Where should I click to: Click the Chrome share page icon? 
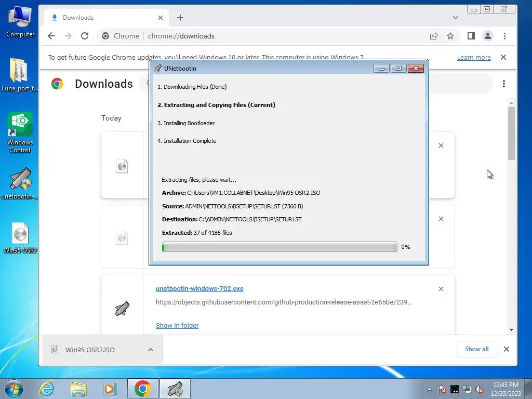[x=434, y=36]
